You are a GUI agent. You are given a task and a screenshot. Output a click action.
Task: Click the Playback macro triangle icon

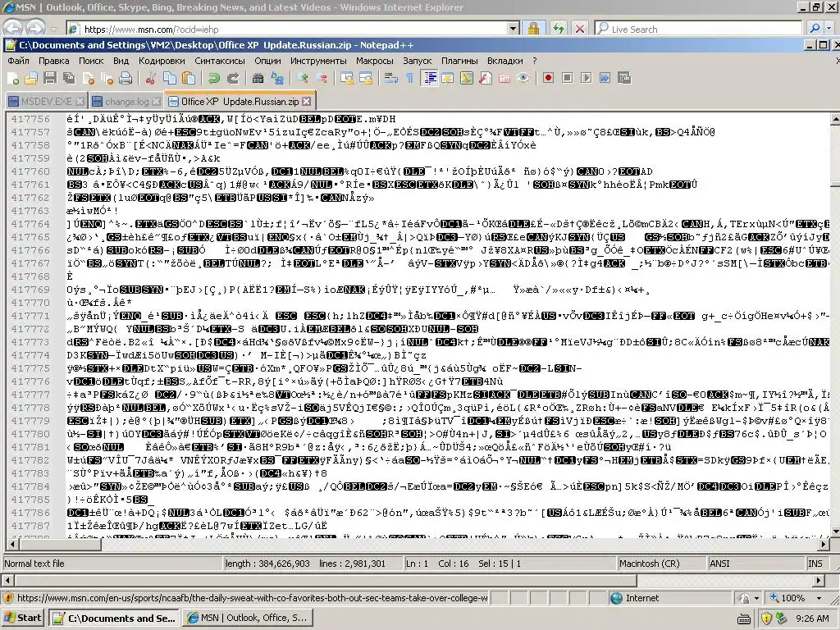(586, 78)
